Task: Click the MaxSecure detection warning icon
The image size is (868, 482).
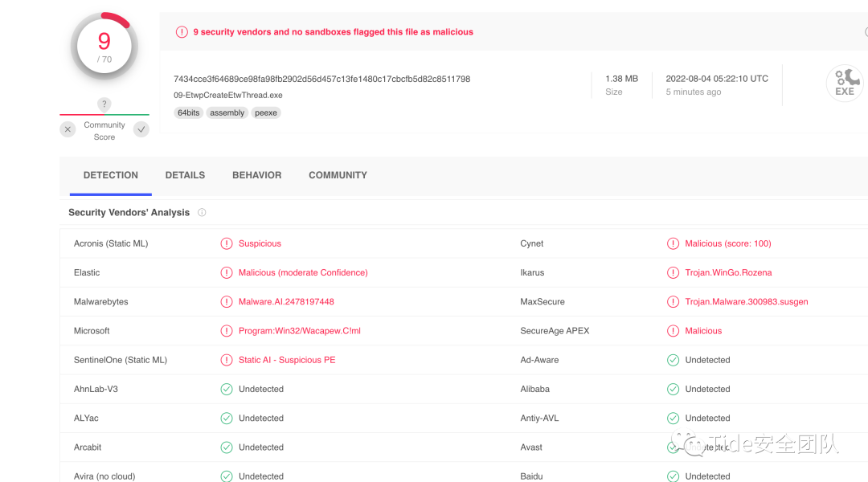Action: [x=673, y=301]
